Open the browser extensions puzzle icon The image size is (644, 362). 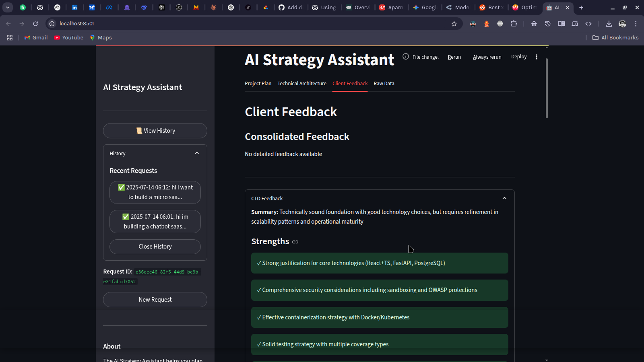514,24
